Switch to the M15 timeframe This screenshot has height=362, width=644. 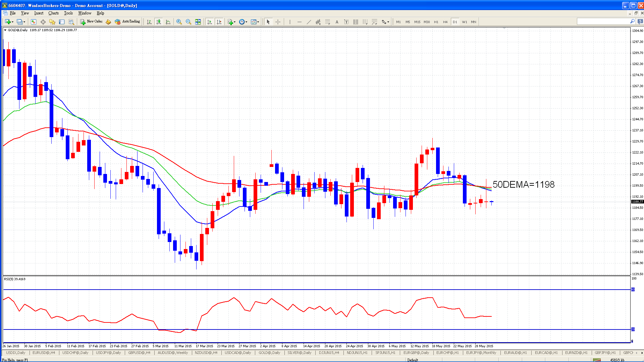[x=417, y=22]
